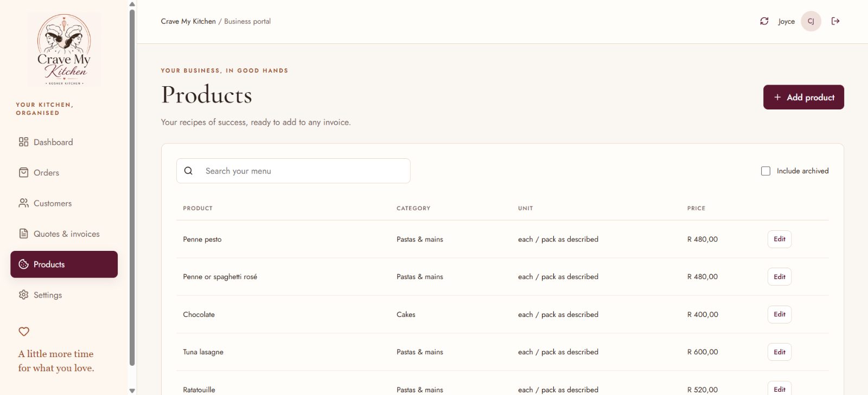Image resolution: width=868 pixels, height=395 pixels.
Task: Click the Crave My Kitchen logo
Action: (x=64, y=50)
